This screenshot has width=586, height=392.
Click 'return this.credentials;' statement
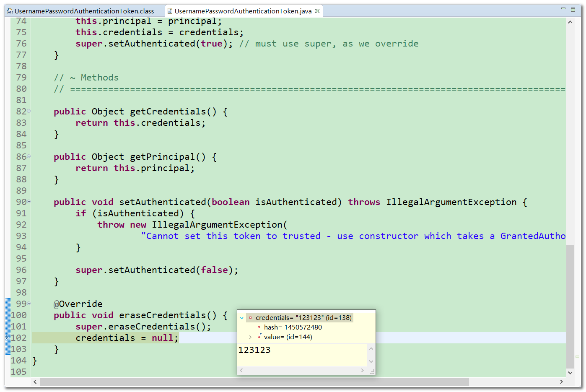[x=140, y=123]
